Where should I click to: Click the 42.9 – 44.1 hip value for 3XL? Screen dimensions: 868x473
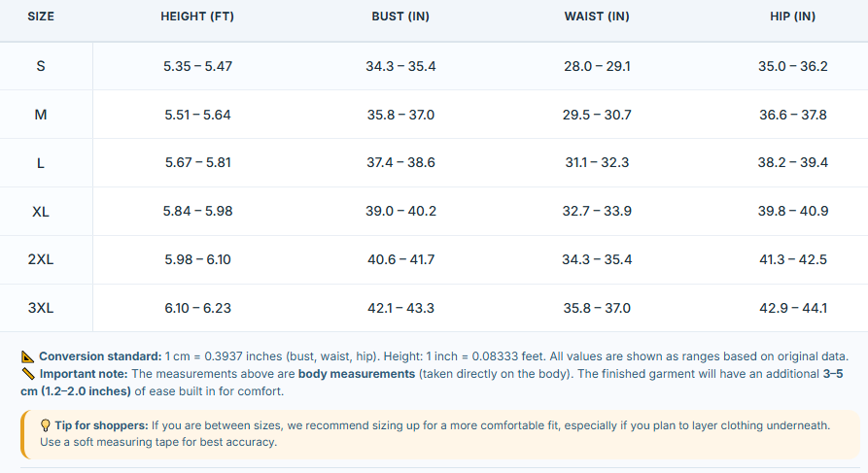tap(793, 308)
